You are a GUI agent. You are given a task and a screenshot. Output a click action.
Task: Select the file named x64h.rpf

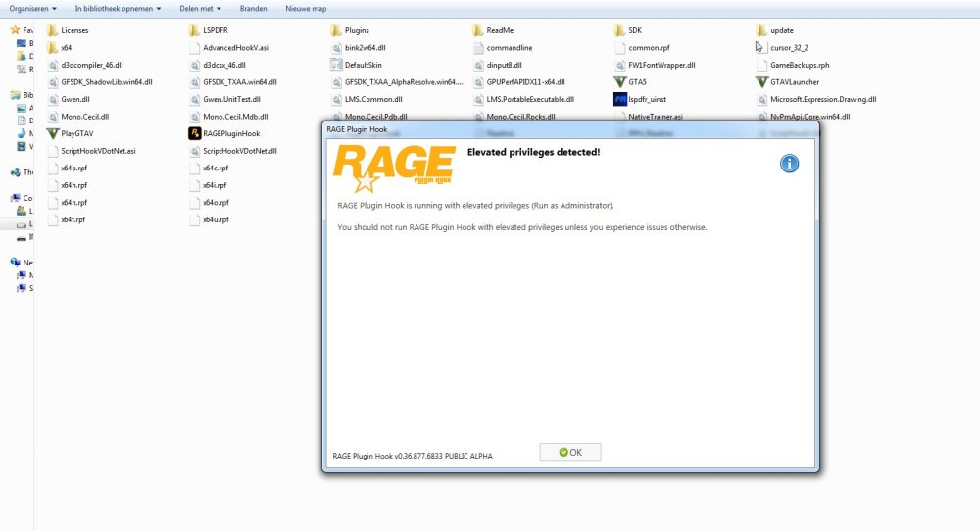(73, 185)
